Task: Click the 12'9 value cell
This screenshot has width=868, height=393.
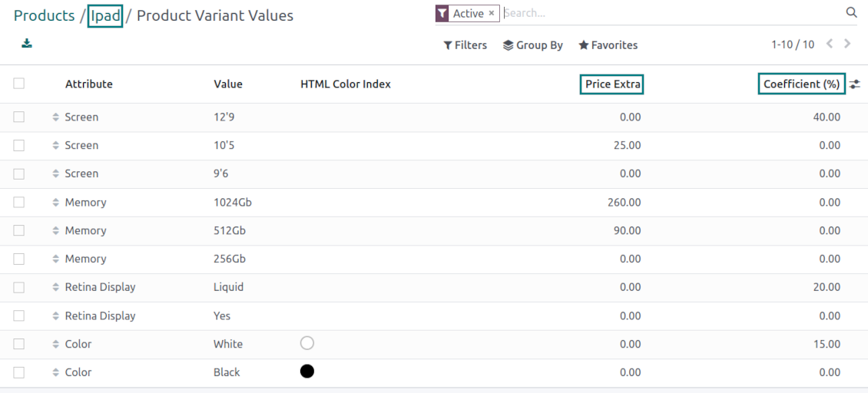Action: point(223,117)
